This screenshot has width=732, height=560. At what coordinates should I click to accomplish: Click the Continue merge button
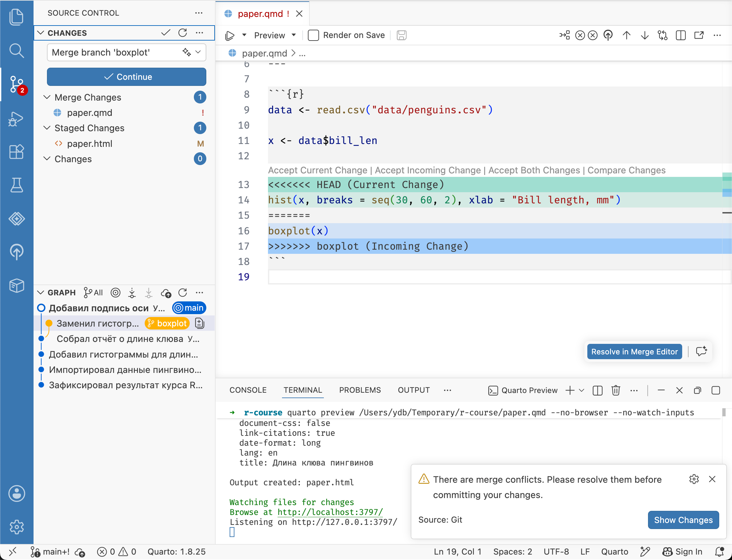(126, 77)
